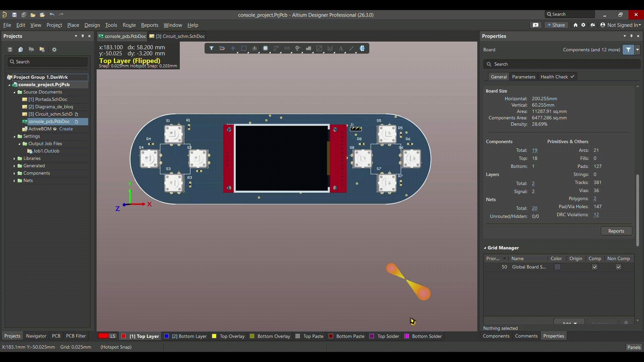Open the Design menu

coord(92,25)
